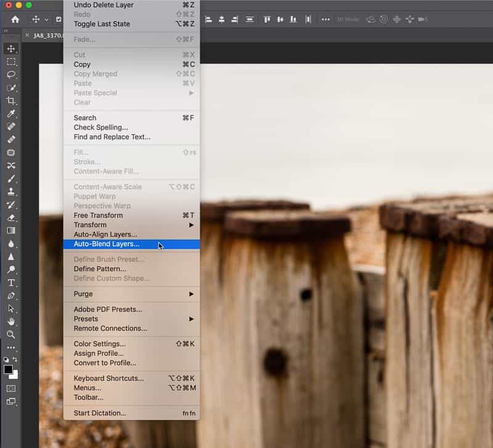Select the Hand tool
The image size is (493, 448).
[x=11, y=321]
